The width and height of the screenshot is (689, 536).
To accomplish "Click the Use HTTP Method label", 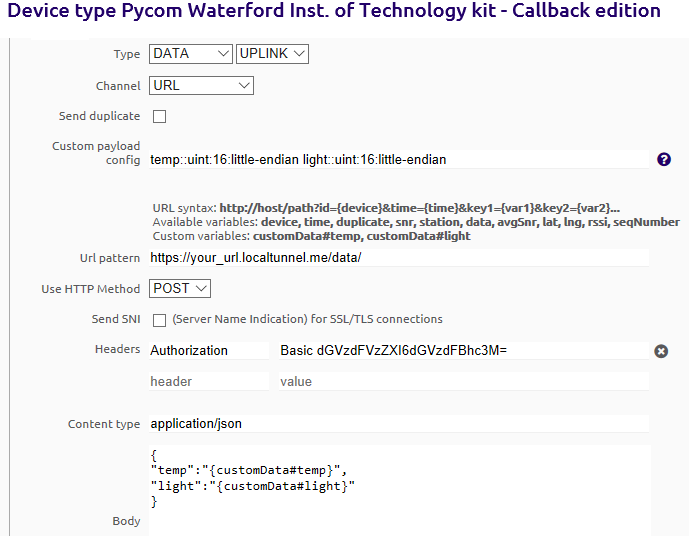I will (x=91, y=289).
